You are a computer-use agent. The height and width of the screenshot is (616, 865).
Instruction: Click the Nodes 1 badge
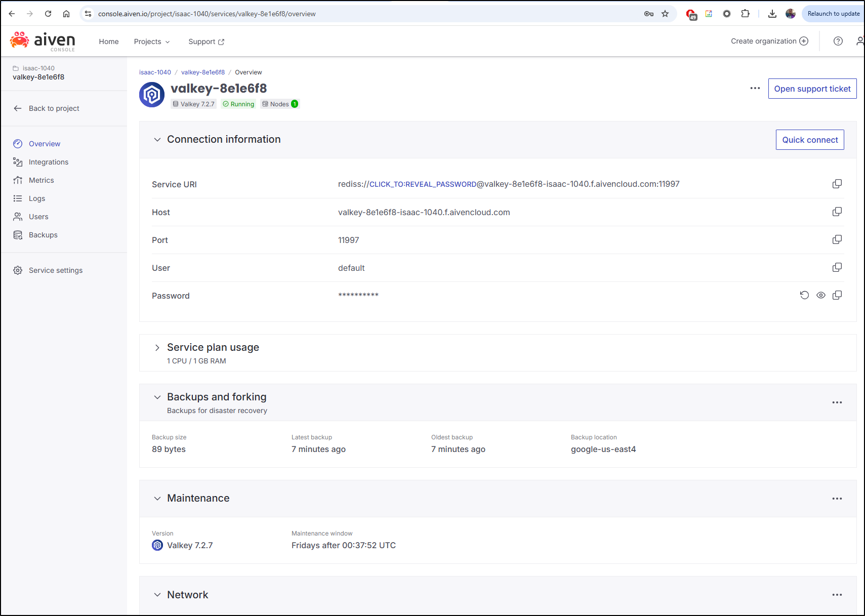coord(280,104)
